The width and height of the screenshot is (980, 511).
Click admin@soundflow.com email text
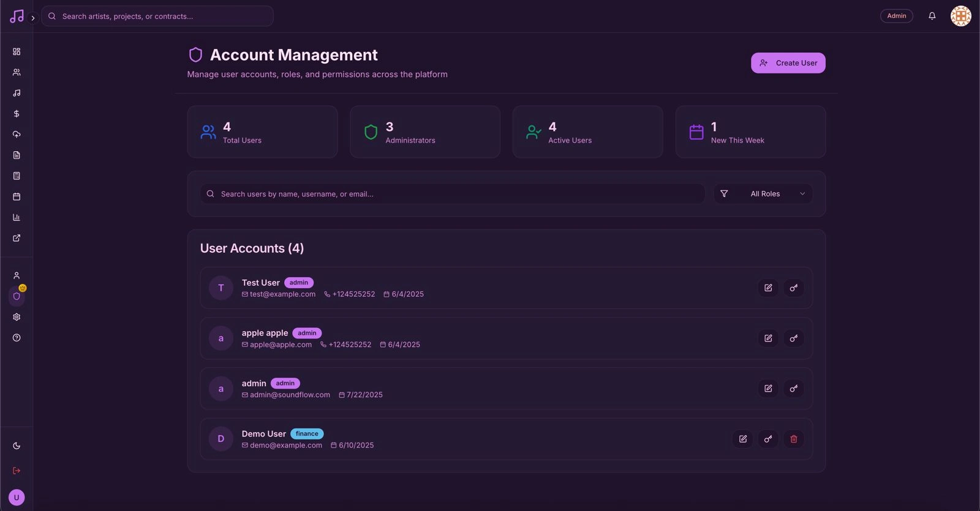(290, 395)
